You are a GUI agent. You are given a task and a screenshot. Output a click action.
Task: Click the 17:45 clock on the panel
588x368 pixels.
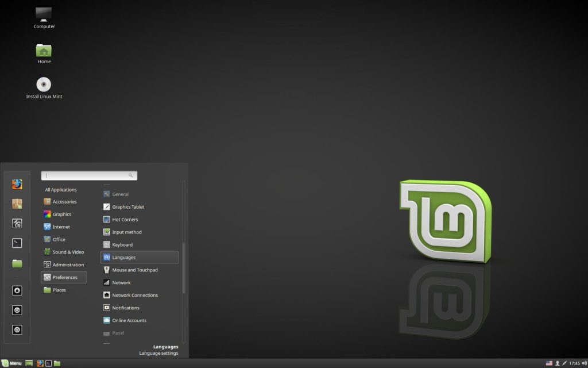point(574,363)
